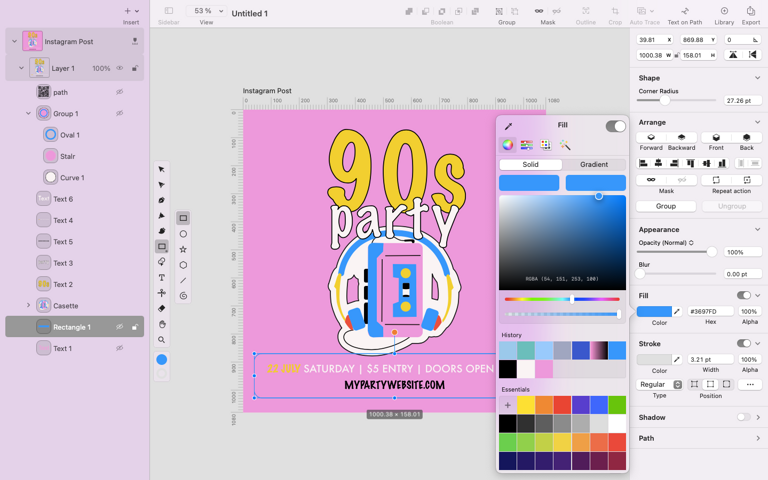Viewport: 768px width, 480px height.
Task: Collapse the Shape section
Action: 757,78
